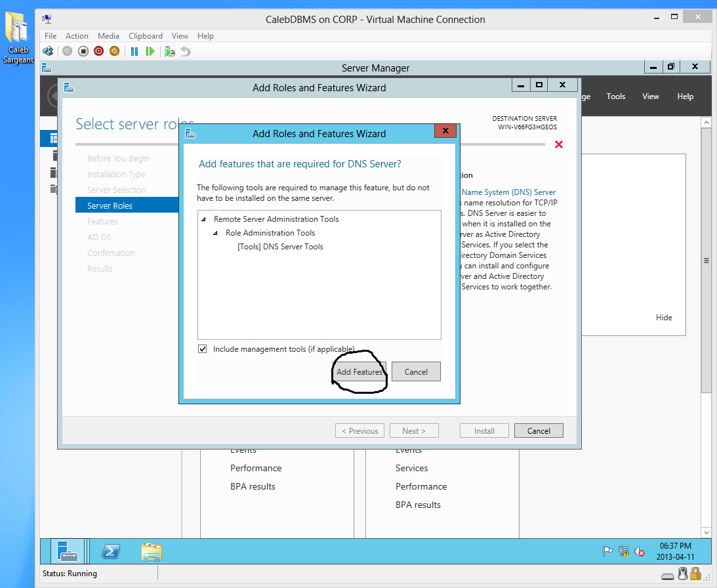This screenshot has width=717, height=588.
Task: Open the View menu of VM Connection
Action: coord(180,35)
